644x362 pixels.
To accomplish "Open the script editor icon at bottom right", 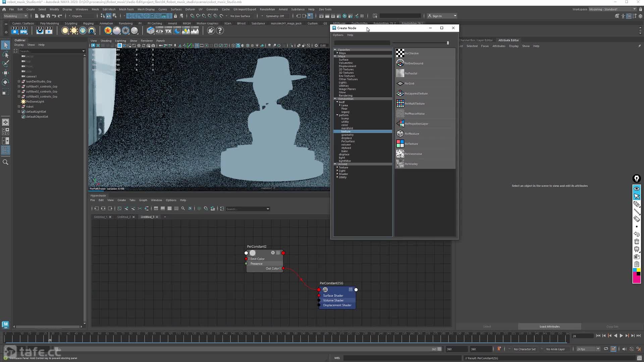I will (x=639, y=358).
